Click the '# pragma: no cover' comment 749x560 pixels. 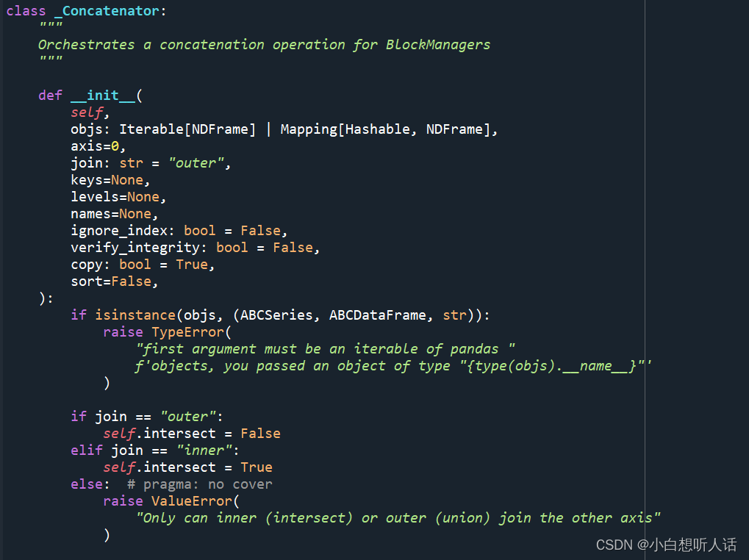pos(200,484)
